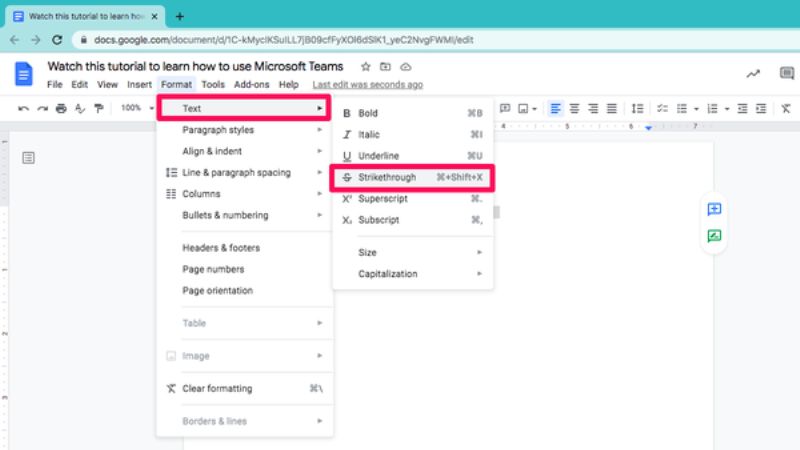Open the activity dashboard trend icon
The height and width of the screenshot is (450, 800).
[753, 74]
